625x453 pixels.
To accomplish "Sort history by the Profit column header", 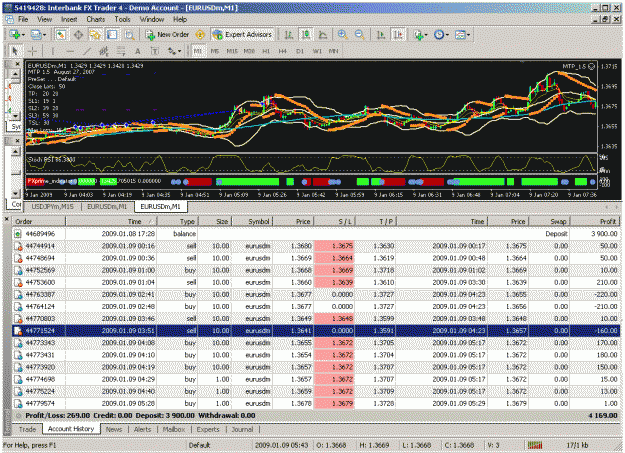I will coord(595,221).
